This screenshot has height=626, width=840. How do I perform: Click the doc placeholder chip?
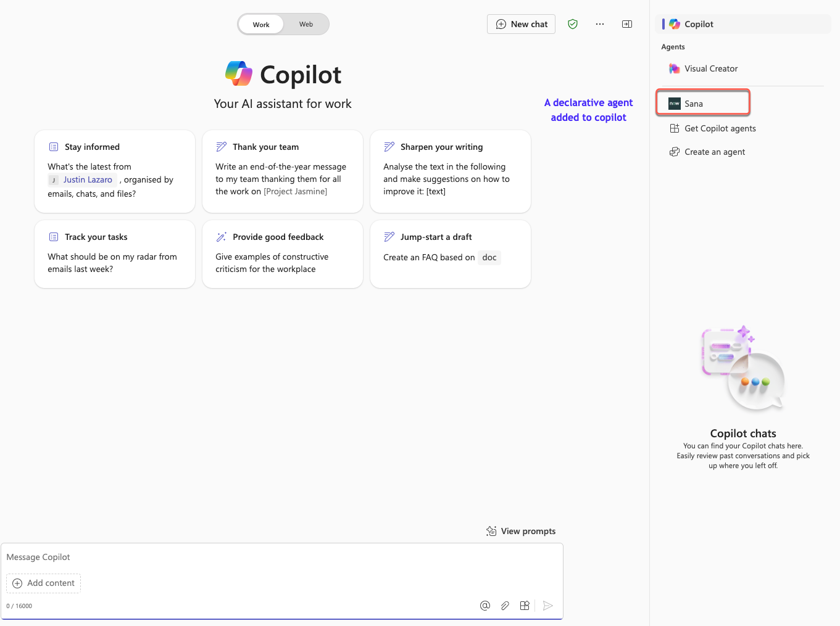click(489, 257)
